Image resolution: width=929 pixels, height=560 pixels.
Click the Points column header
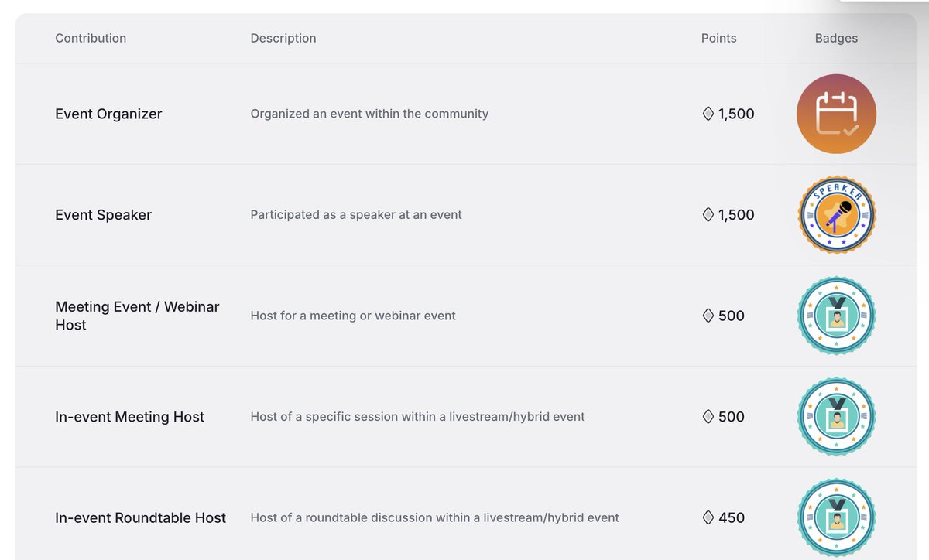718,38
